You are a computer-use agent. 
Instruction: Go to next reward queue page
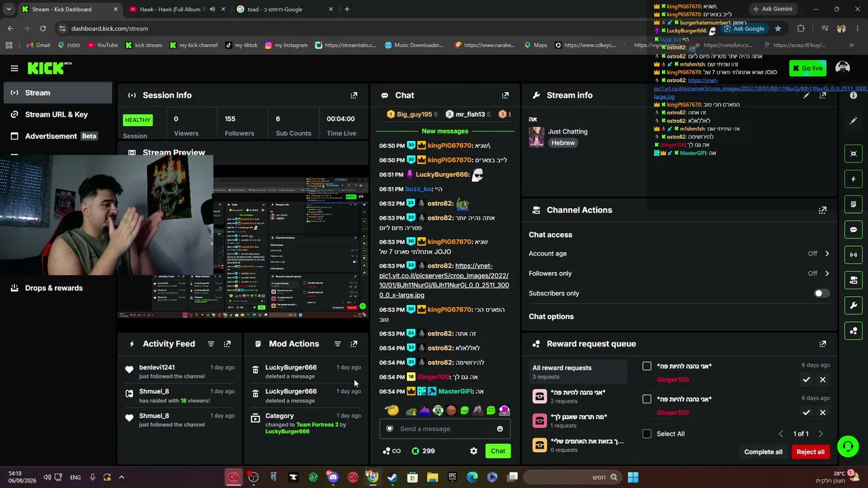coord(821,434)
